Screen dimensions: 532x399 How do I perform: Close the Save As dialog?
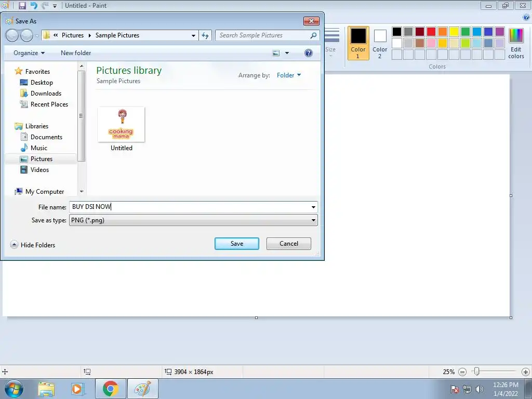311,21
